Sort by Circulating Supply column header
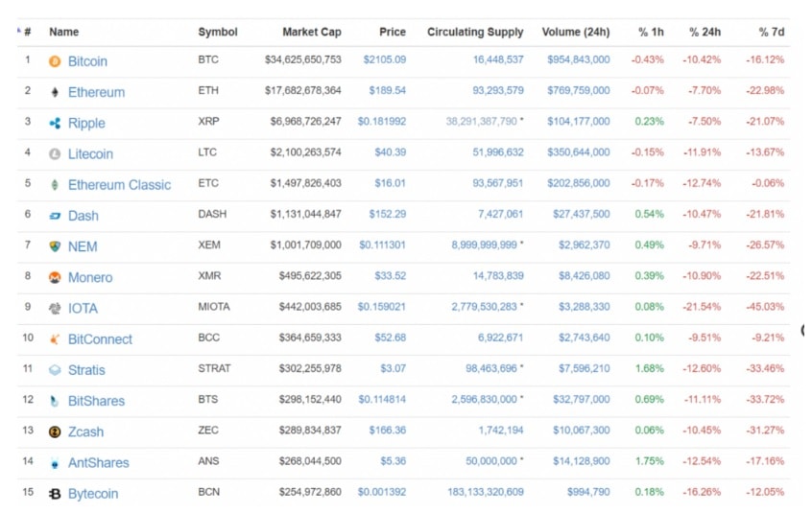This screenshot has height=513, width=812. (475, 32)
